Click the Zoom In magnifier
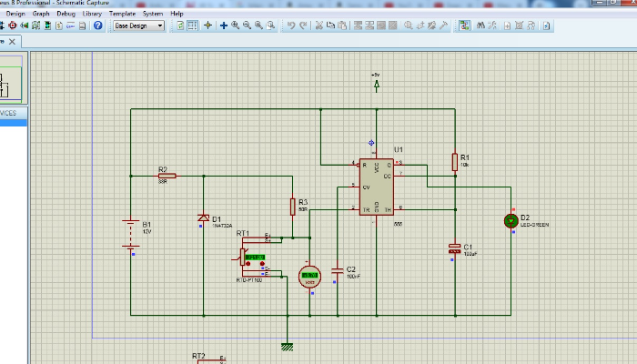Screen dimensions: 637x364 pyautogui.click(x=235, y=25)
